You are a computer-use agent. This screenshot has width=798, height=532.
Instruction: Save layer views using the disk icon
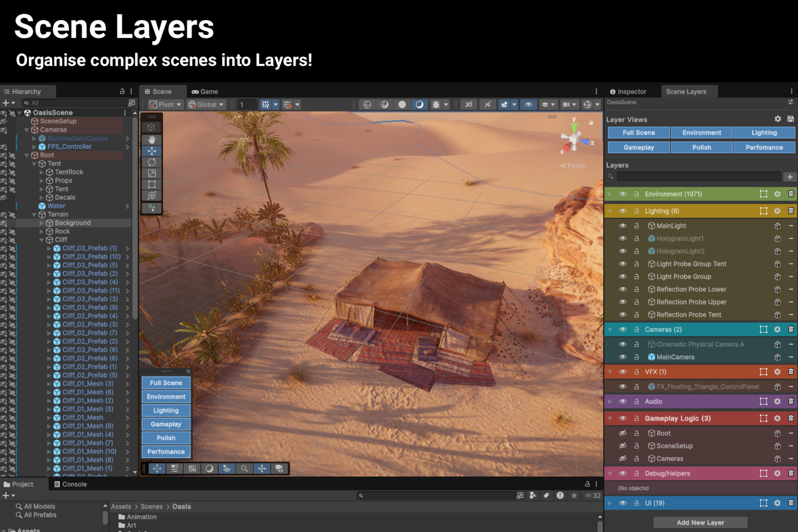coord(791,119)
